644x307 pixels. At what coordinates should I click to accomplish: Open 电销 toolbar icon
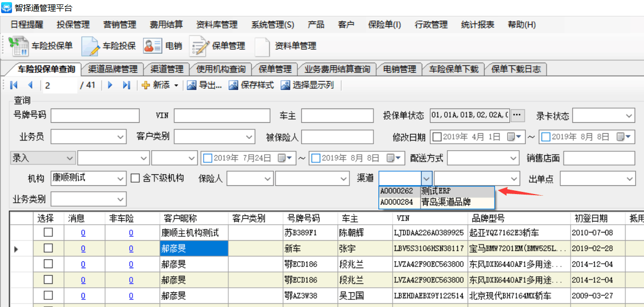pos(152,46)
